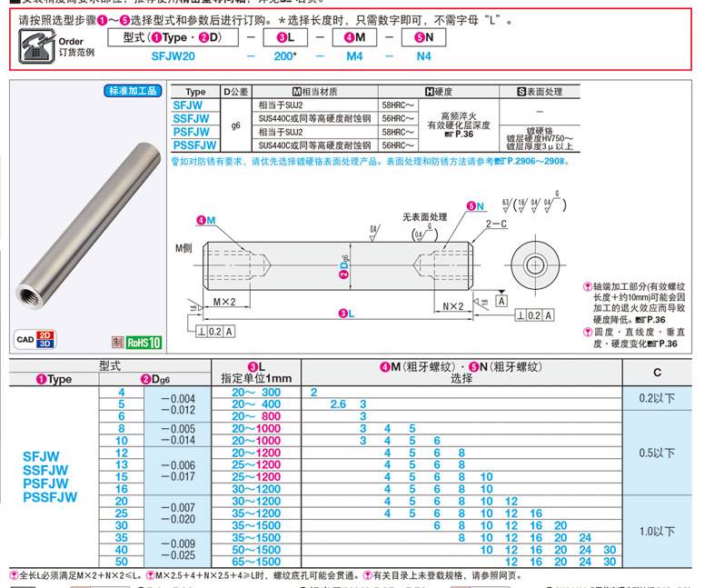Click the telephone Order icon
Image resolution: width=724 pixels, height=588 pixels.
tap(37, 46)
